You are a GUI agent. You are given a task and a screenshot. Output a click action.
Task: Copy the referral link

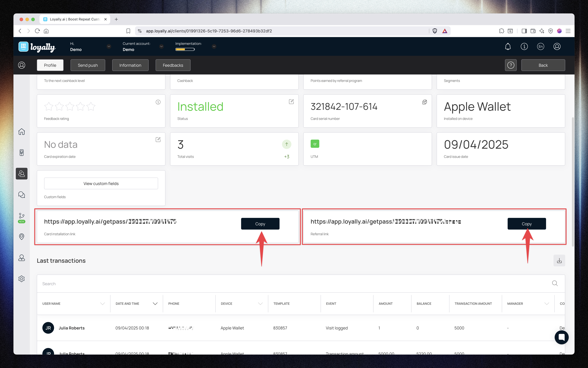(526, 224)
